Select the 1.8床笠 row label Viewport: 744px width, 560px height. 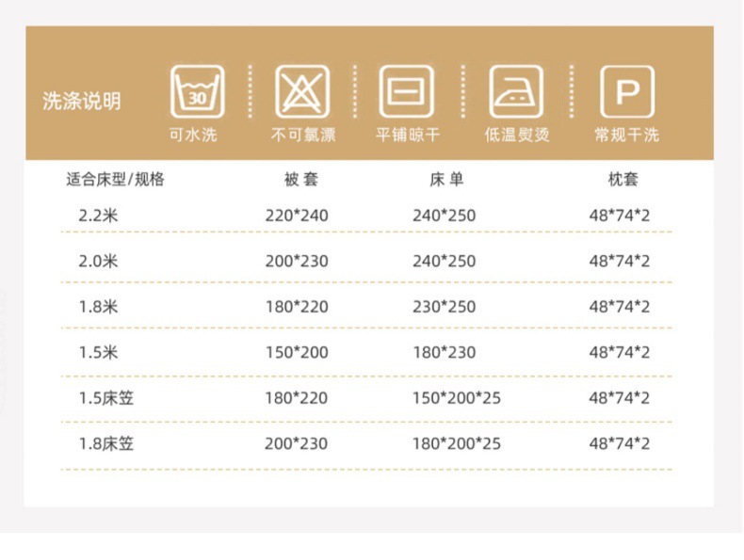click(x=106, y=444)
